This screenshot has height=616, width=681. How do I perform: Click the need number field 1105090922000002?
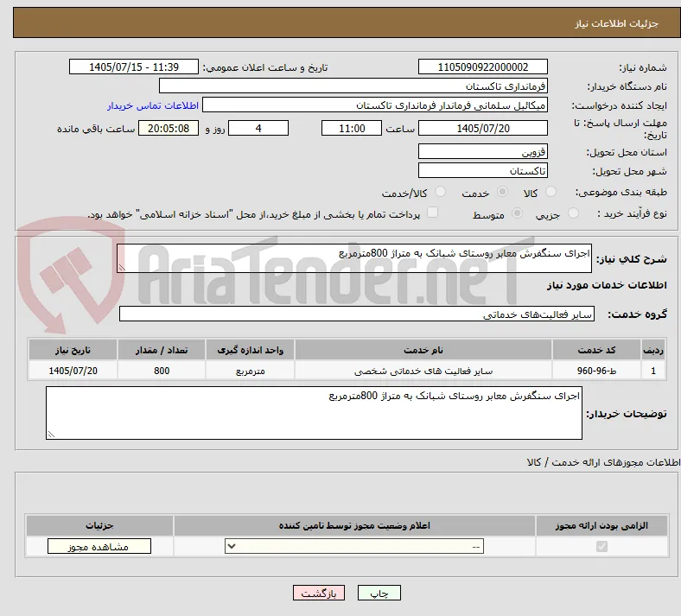click(x=482, y=67)
